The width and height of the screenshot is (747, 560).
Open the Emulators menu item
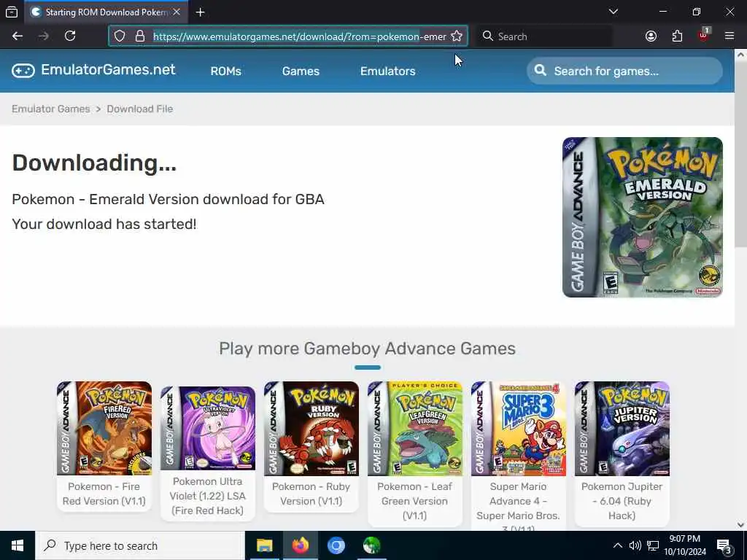click(388, 71)
